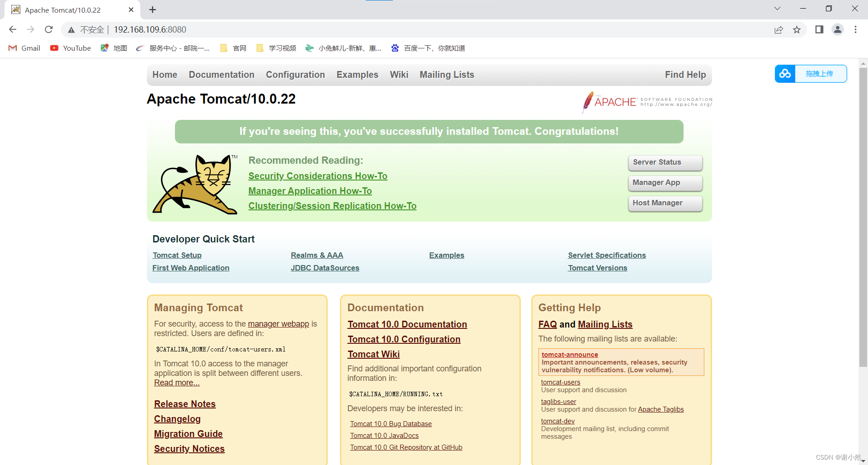
Task: Click the blue cloud upload icon
Action: [x=785, y=74]
